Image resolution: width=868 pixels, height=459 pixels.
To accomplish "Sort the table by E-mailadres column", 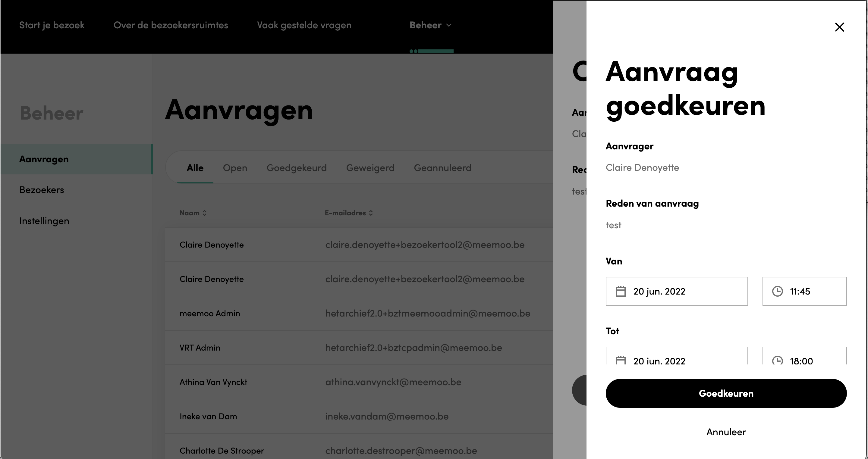I will (349, 213).
